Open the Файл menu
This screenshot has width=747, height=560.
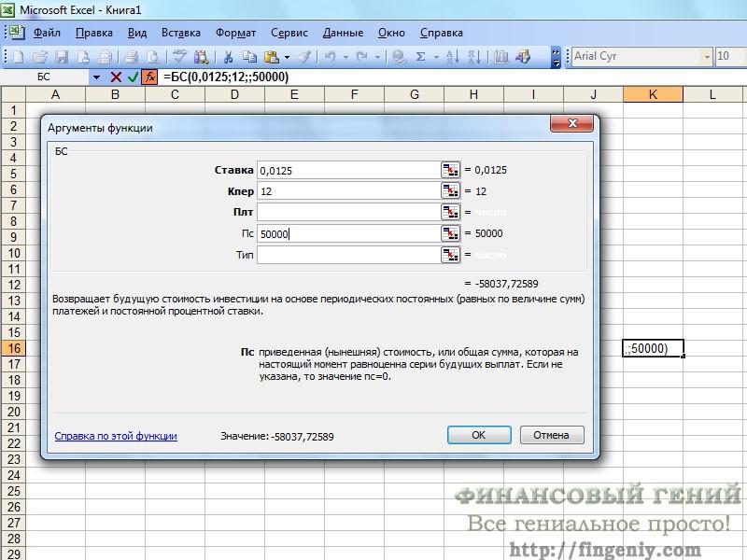[x=47, y=33]
